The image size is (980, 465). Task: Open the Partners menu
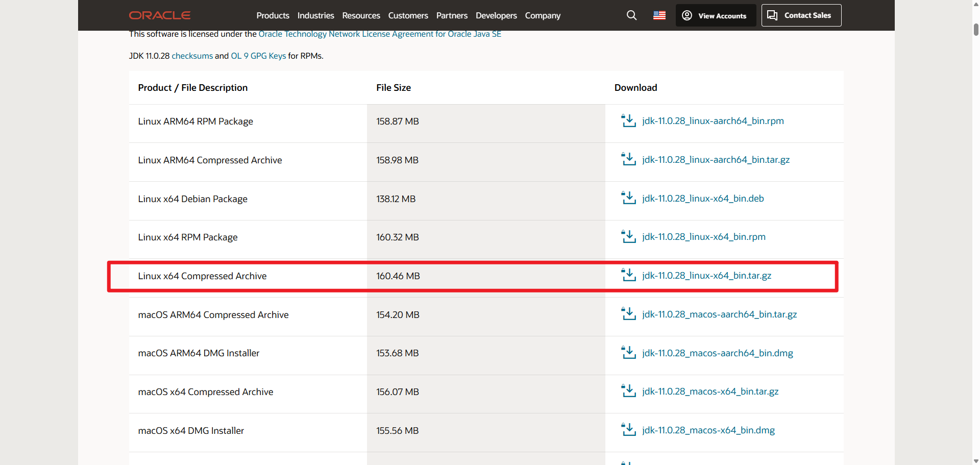coord(452,16)
